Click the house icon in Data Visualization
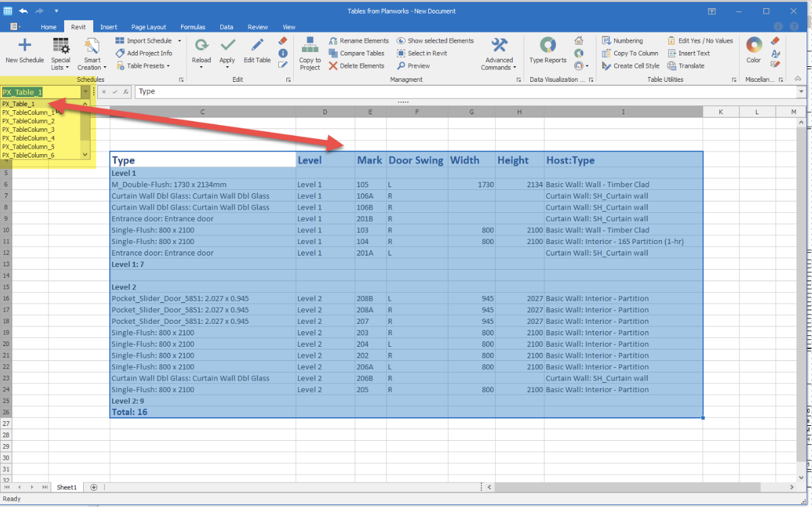This screenshot has width=812, height=507. tap(579, 41)
